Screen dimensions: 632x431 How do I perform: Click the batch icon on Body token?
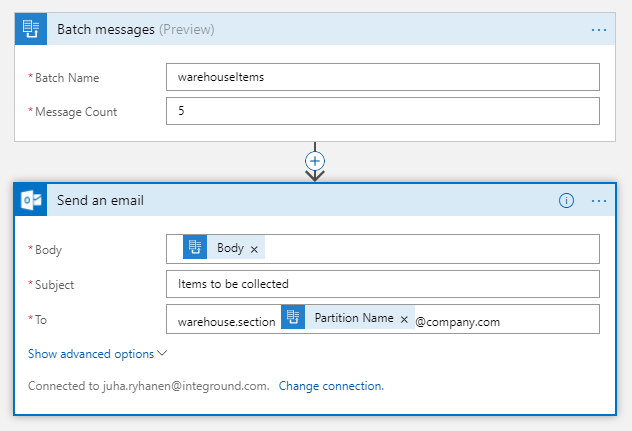pos(195,247)
